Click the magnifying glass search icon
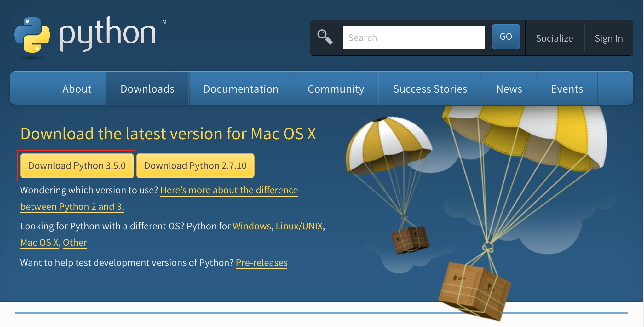Viewport: 644px width, 327px height. coord(325,37)
